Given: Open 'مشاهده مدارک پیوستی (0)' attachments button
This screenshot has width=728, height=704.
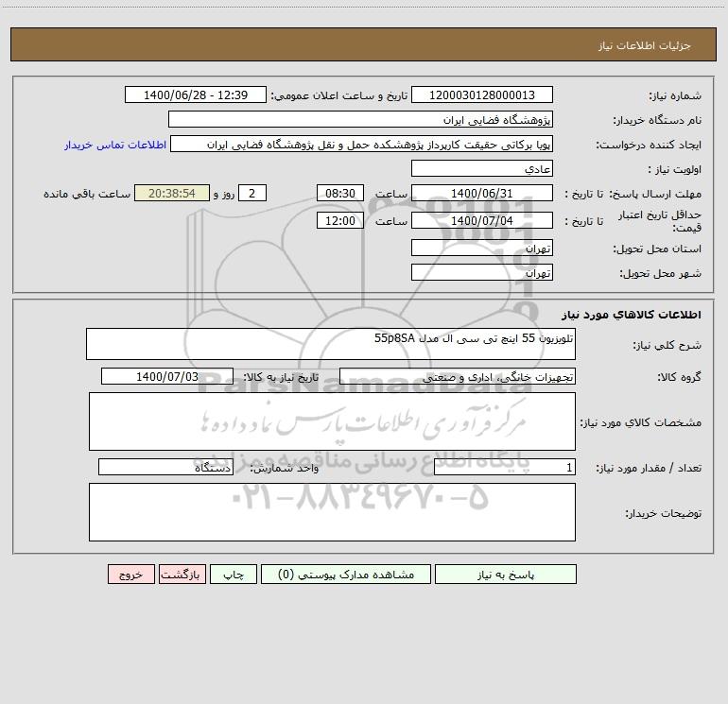Looking at the screenshot, I should [x=346, y=575].
